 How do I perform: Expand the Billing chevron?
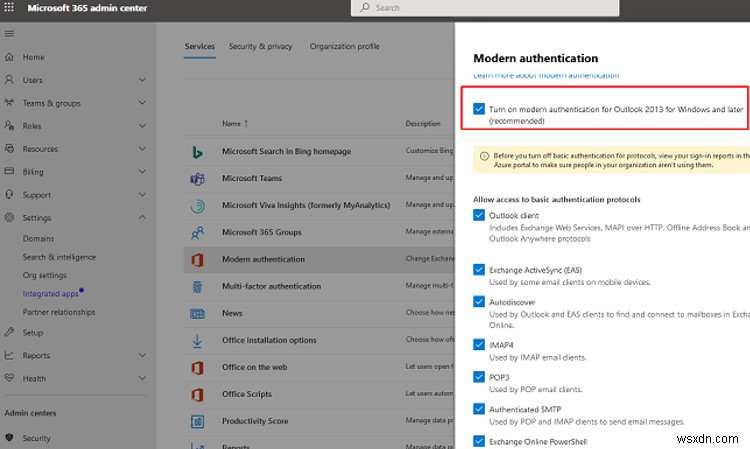(142, 171)
